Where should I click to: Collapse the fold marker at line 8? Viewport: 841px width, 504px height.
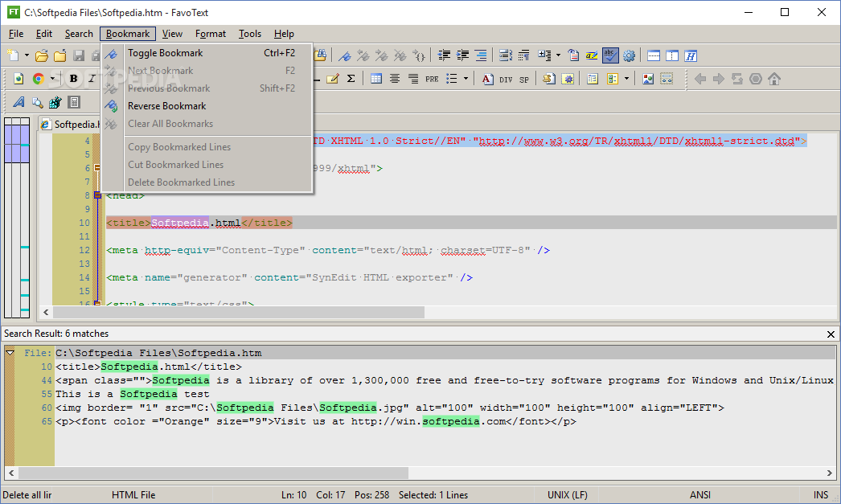(97, 195)
